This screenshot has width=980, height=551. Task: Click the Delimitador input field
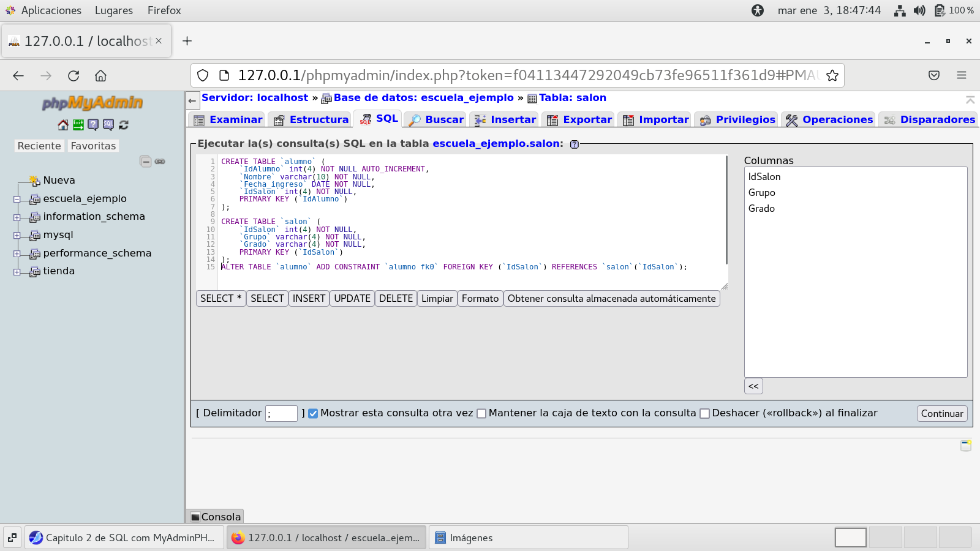coord(281,413)
